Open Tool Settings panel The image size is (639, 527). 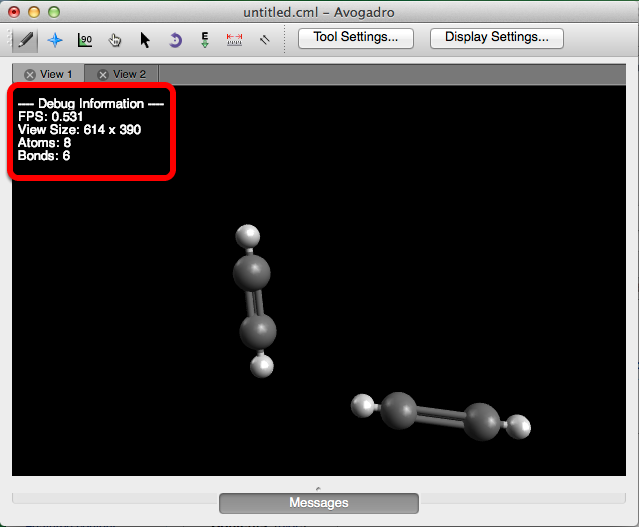[355, 38]
